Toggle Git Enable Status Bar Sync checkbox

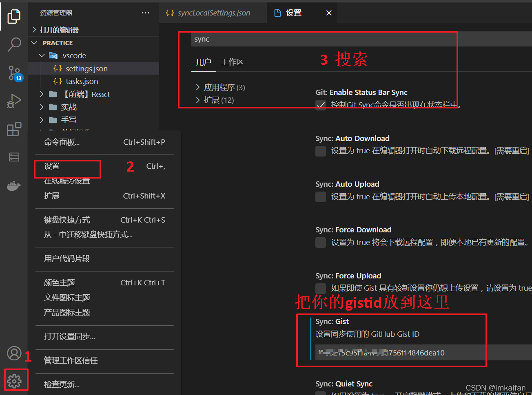(x=321, y=105)
